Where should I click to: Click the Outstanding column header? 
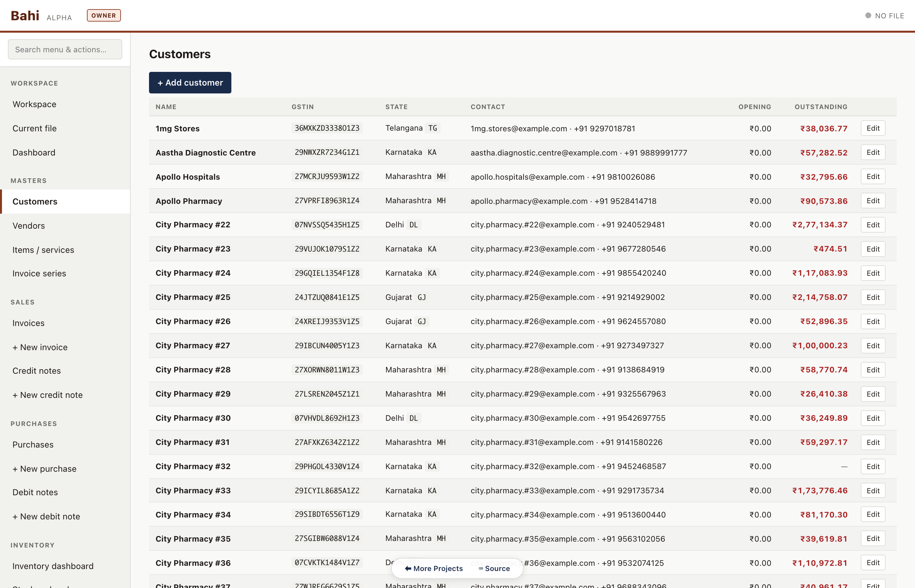[x=821, y=107]
